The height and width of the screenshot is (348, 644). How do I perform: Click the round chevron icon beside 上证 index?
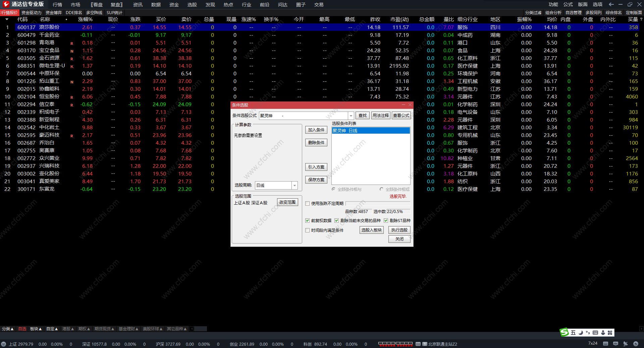4,344
